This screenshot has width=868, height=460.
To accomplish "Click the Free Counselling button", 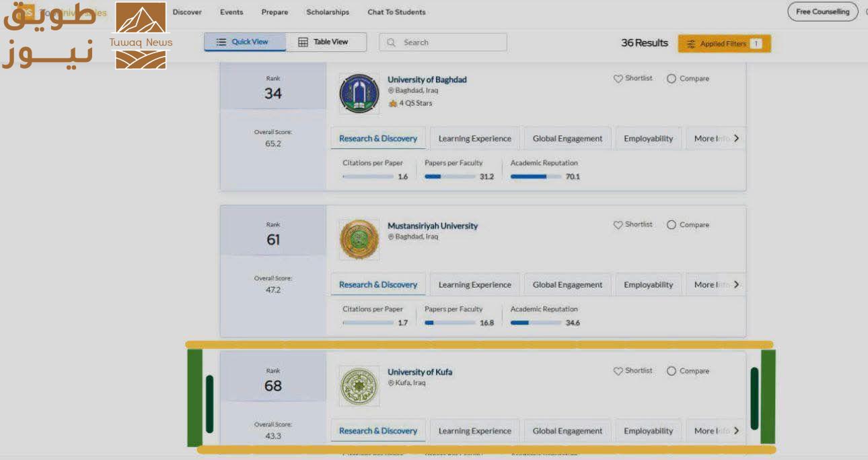I will point(822,12).
